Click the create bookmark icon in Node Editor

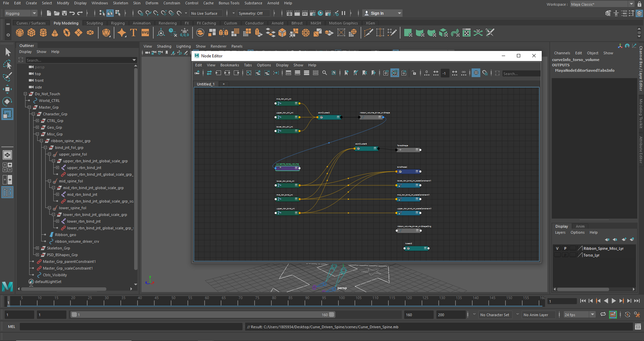pos(346,73)
